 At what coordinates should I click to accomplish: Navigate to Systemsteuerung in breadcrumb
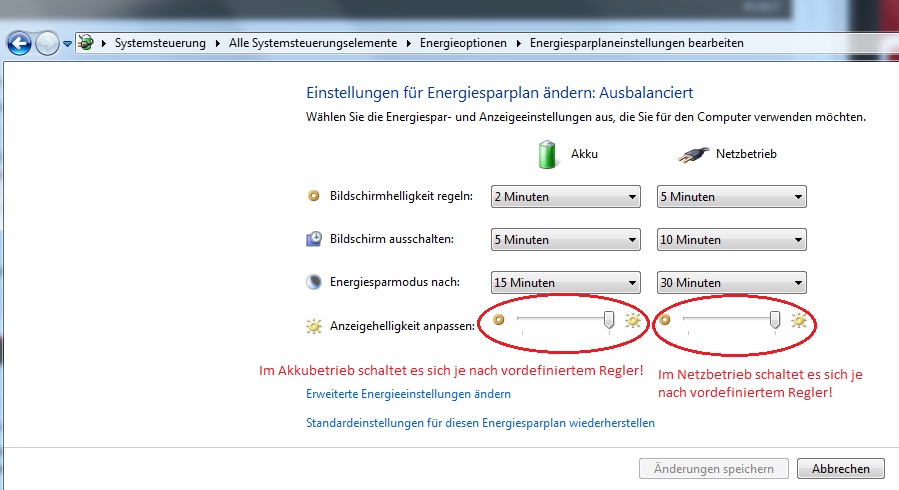(x=160, y=44)
